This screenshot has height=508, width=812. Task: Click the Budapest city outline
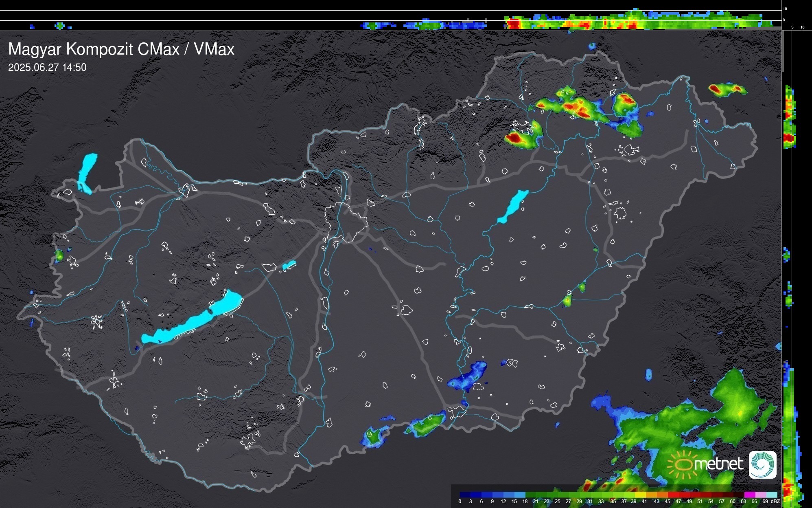point(346,222)
